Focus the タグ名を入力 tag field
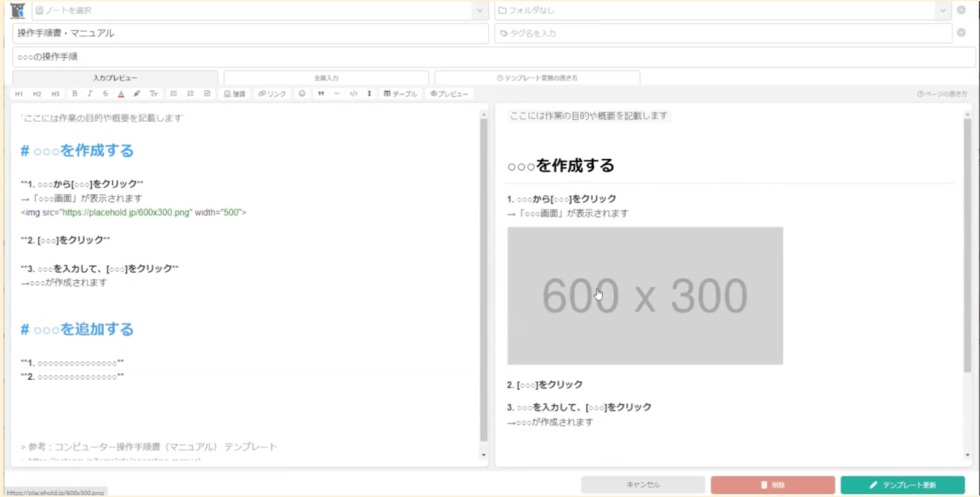This screenshot has width=980, height=497. [x=723, y=33]
